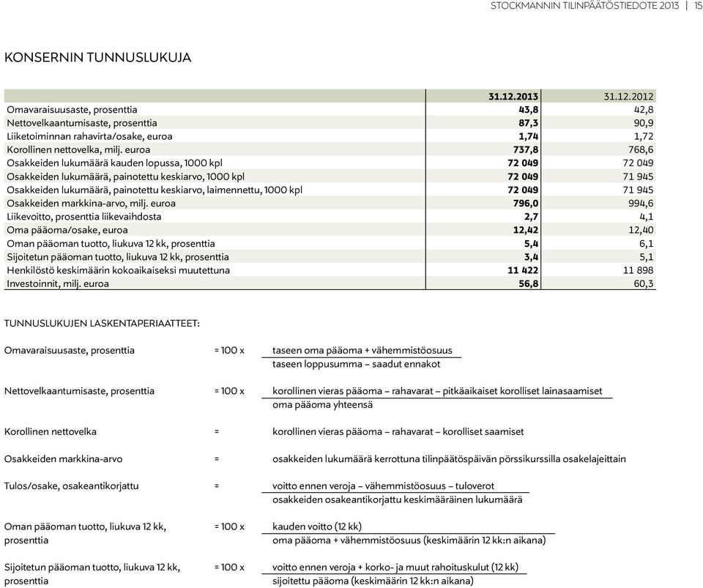Image resolution: width=703 pixels, height=588 pixels.
Task: Click denominator 'oma pääoma + vähemmistöosuus (keskimäärin 12 kk:n aikana)'
Action: tap(409, 540)
